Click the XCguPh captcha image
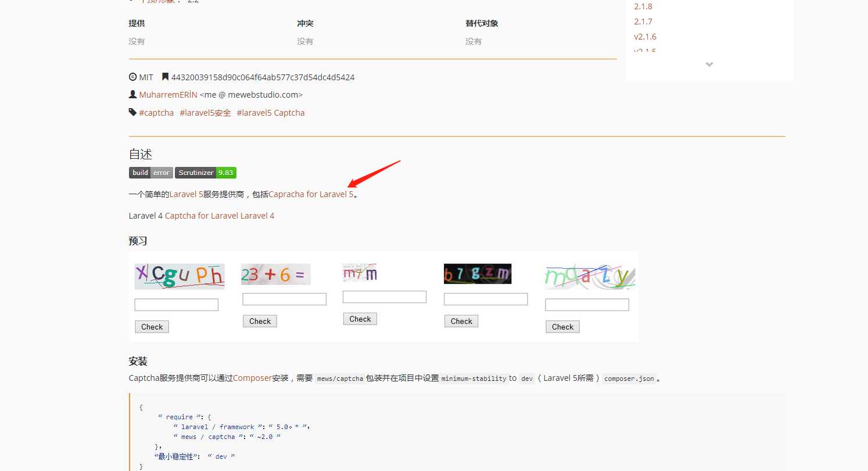Viewport: 868px width, 471px height. pos(180,276)
